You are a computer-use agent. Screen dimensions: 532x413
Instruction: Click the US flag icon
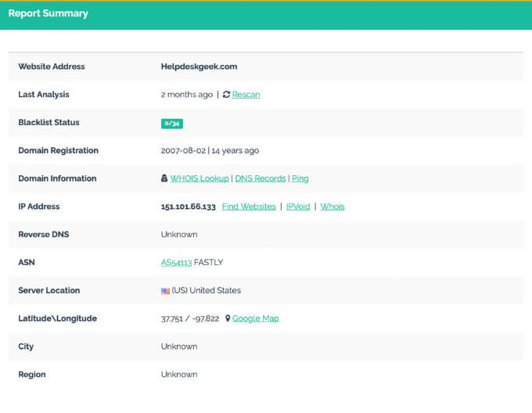pos(165,291)
